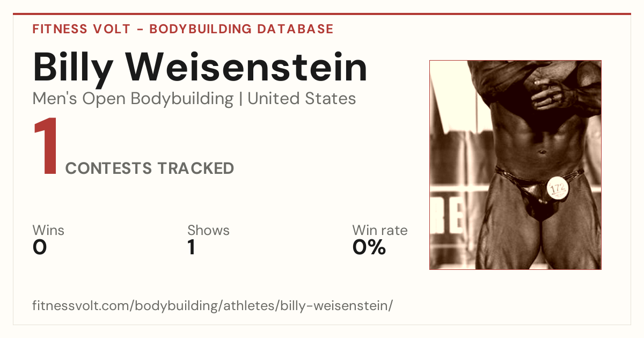The width and height of the screenshot is (644, 338).
Task: Click the Win rate label
Action: click(380, 230)
